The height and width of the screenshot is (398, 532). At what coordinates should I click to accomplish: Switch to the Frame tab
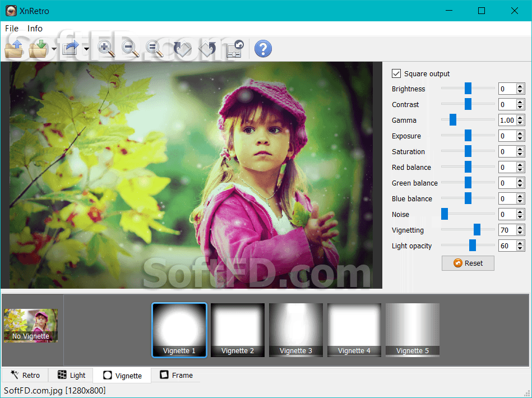pyautogui.click(x=176, y=375)
